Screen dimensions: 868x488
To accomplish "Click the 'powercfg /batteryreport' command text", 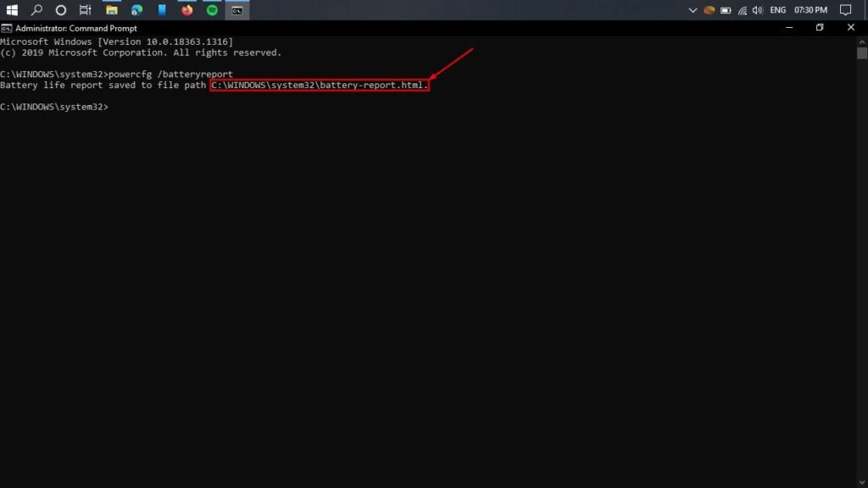I will pyautogui.click(x=170, y=75).
